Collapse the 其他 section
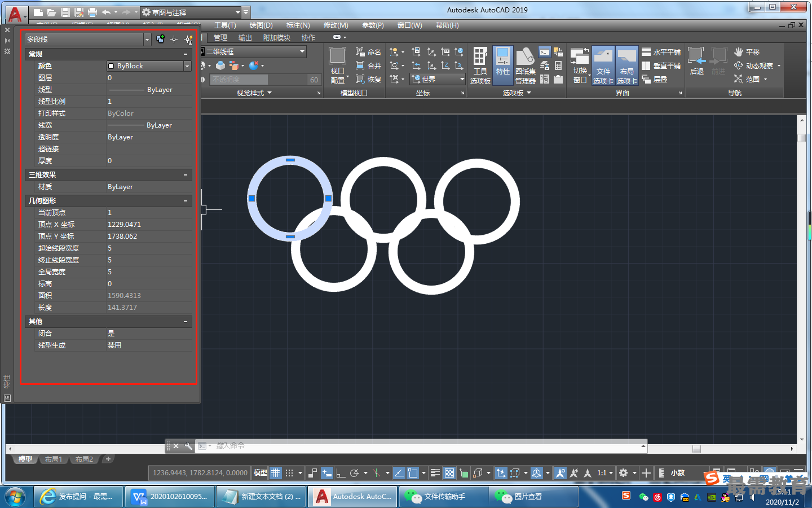 coord(186,322)
